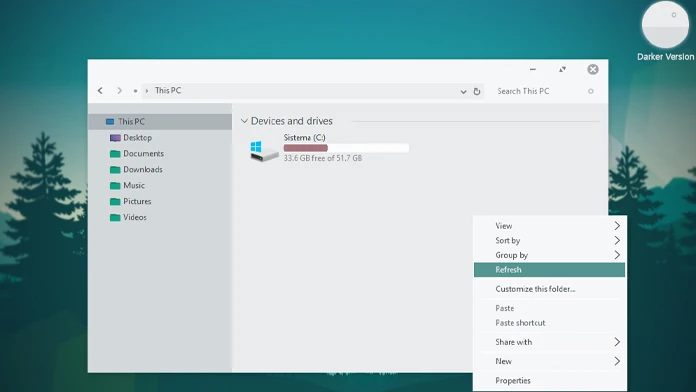The image size is (696, 392).
Task: Open the Sort by submenu
Action: click(x=550, y=241)
